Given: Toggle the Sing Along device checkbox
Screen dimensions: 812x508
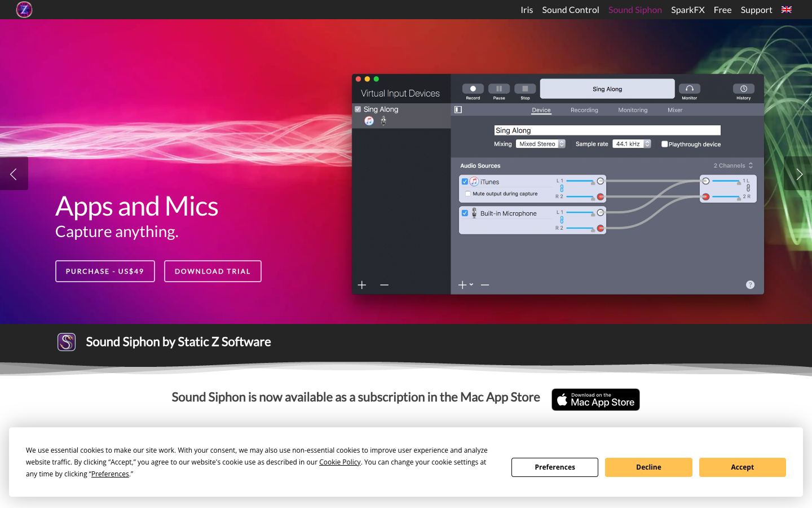Looking at the screenshot, I should 358,109.
